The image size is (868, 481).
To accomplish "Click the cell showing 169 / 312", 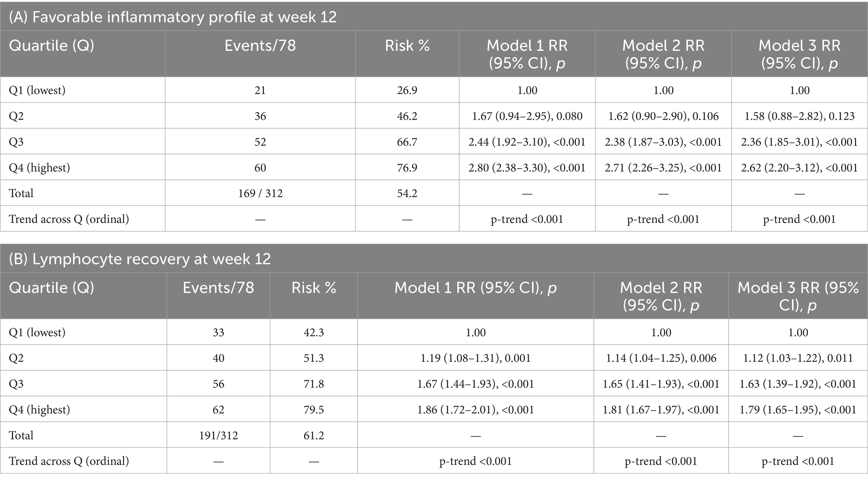I will click(260, 193).
